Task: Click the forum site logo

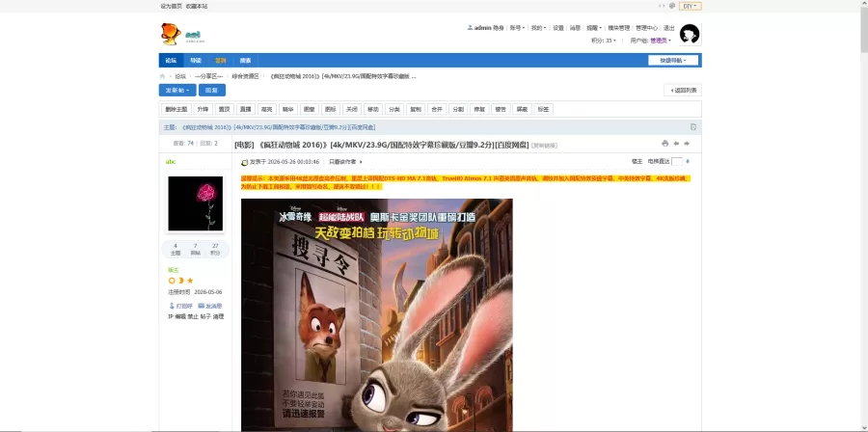Action: click(181, 35)
